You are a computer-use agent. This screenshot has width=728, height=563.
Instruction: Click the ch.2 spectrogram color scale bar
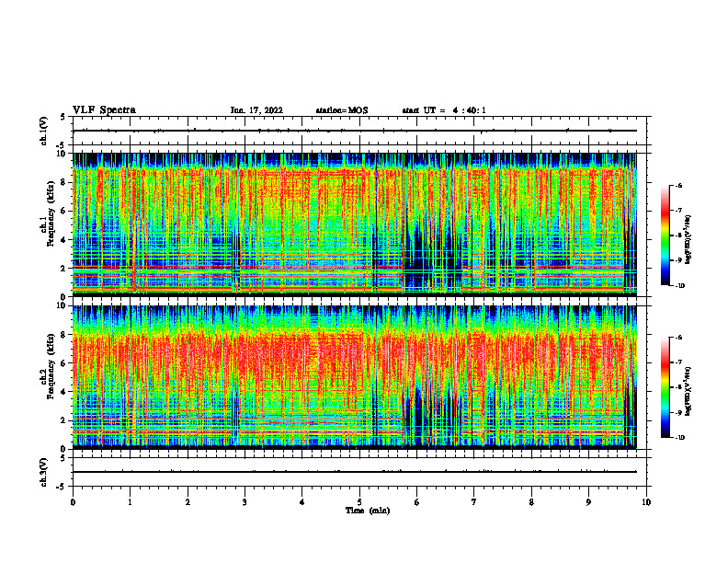[665, 387]
